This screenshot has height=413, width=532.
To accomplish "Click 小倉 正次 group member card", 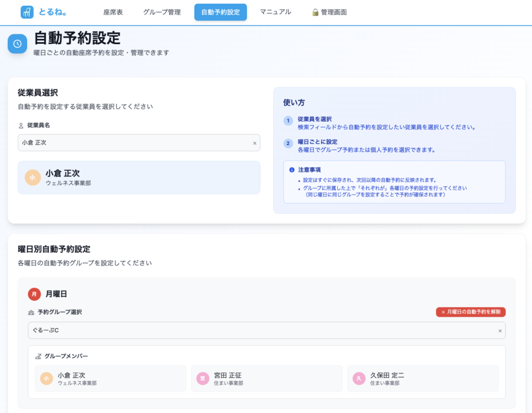I will (110, 379).
